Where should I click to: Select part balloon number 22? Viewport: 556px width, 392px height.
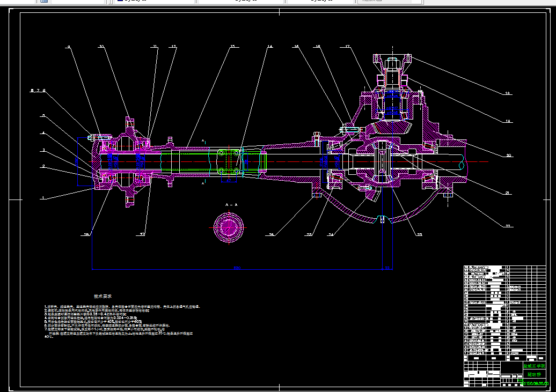click(507, 226)
